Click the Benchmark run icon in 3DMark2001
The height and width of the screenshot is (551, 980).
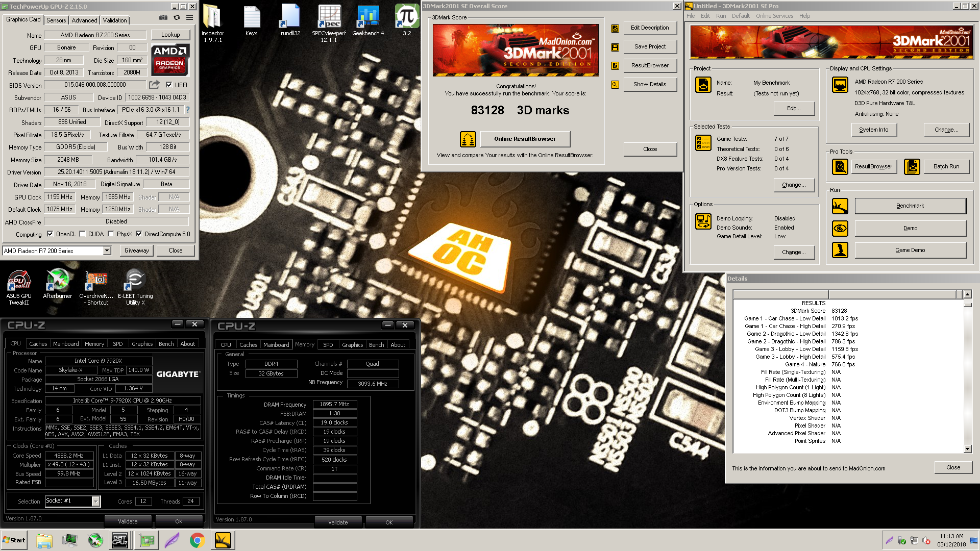click(840, 206)
